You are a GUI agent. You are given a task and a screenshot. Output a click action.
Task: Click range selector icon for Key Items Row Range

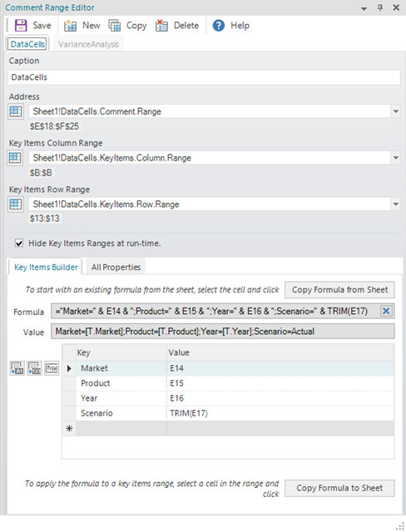coord(16,204)
